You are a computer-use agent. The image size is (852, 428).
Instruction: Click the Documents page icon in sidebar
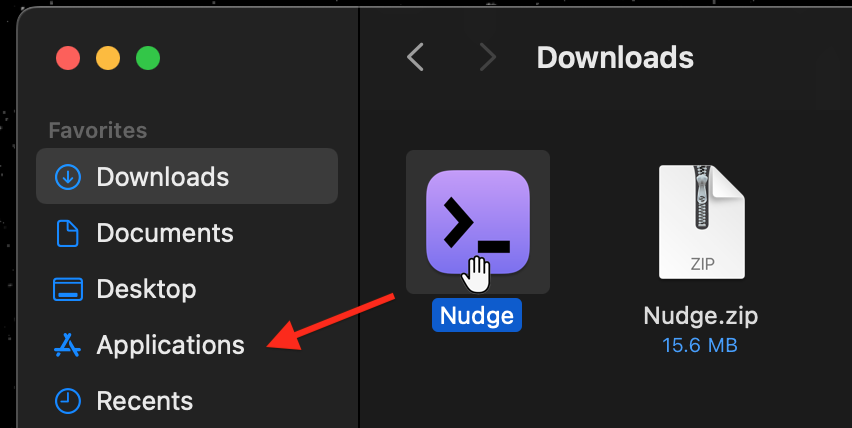click(x=68, y=233)
